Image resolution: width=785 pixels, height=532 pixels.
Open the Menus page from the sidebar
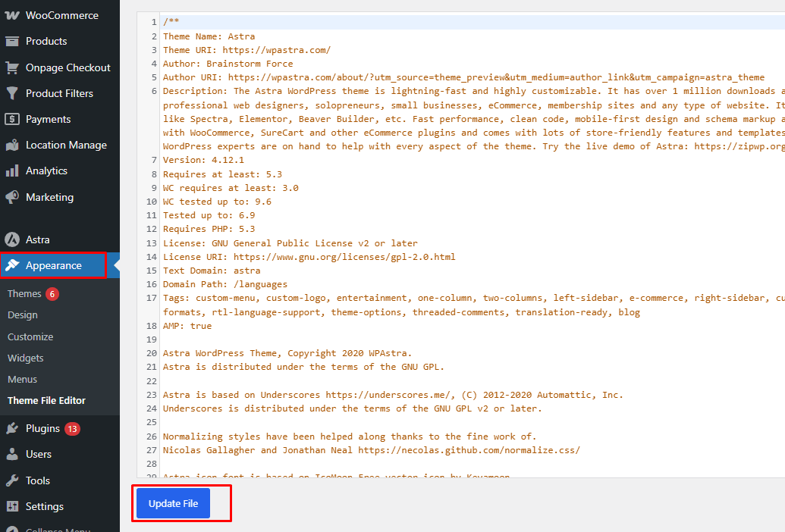tap(24, 379)
